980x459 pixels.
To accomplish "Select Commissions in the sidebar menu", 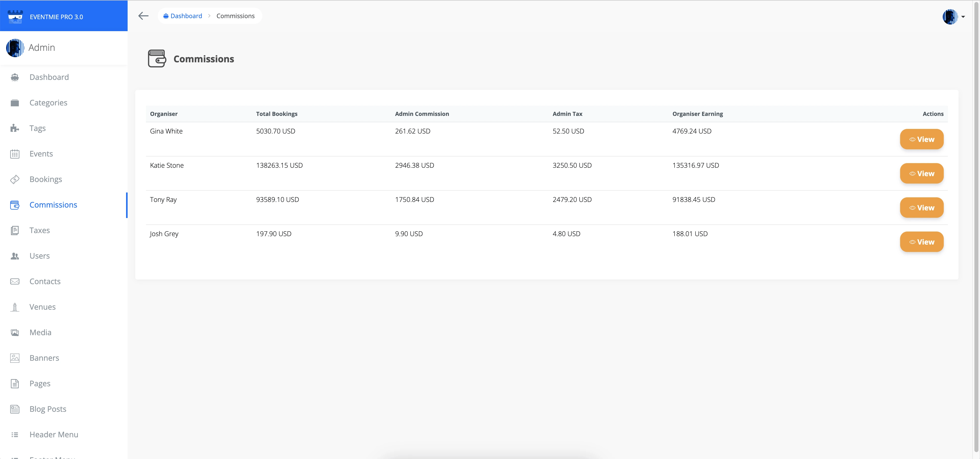I will click(53, 205).
